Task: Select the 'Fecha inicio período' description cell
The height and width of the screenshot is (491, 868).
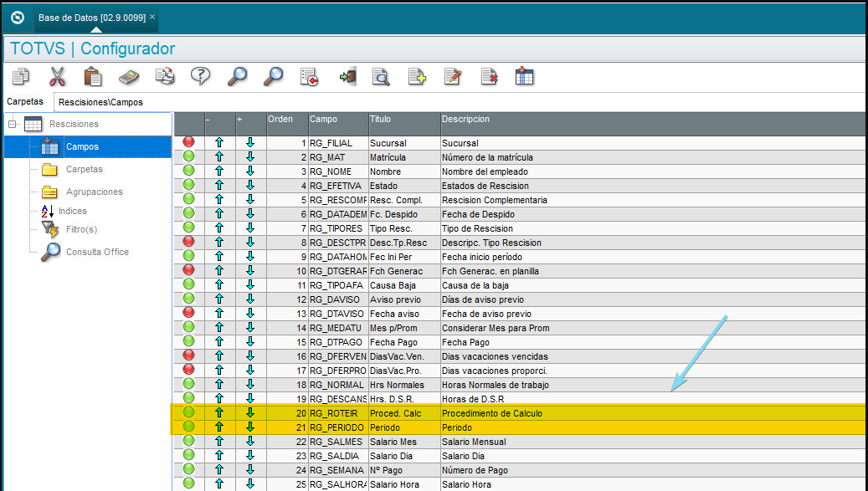Action: click(653, 257)
